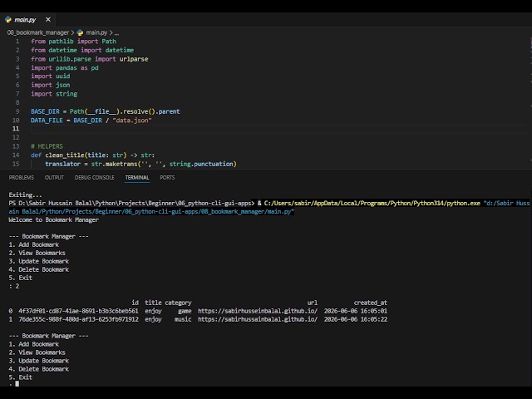
Task: Click the 'music' category cell
Action: (183, 319)
